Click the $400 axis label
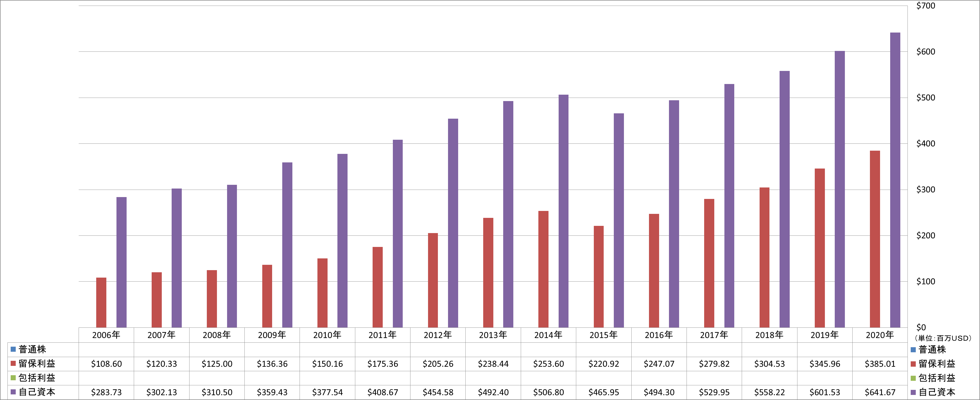 (x=926, y=143)
